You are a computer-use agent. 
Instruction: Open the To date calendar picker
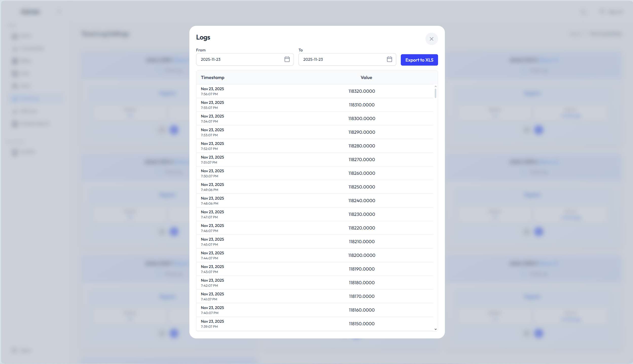(x=389, y=59)
